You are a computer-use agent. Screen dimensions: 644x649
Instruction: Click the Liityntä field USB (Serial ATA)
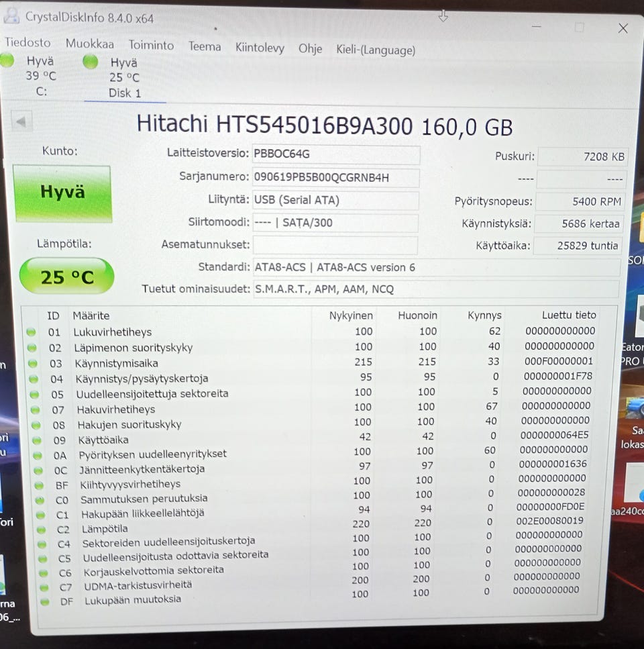click(335, 200)
